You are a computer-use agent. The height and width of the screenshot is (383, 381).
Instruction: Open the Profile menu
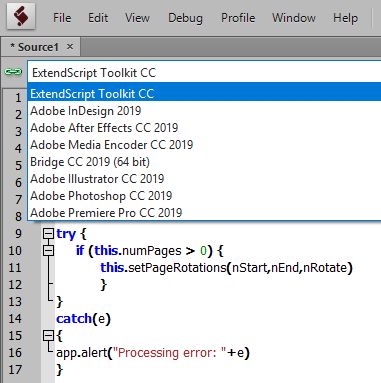click(238, 18)
